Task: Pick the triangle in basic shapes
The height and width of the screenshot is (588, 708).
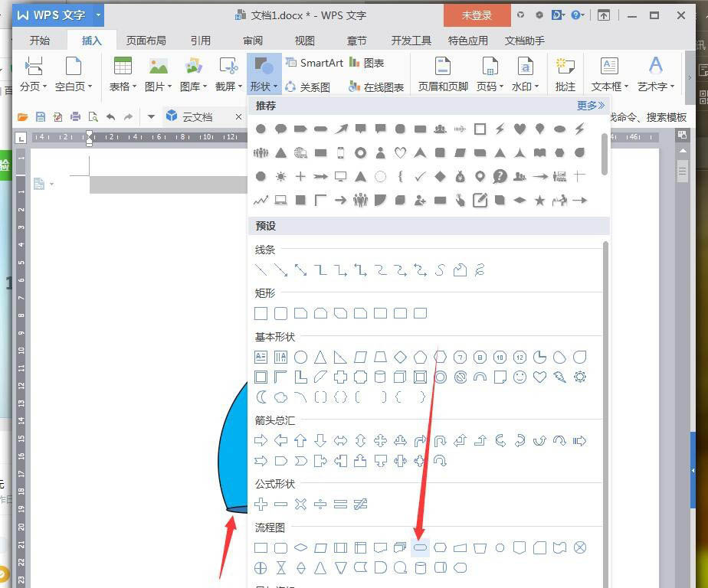Action: [x=320, y=358]
